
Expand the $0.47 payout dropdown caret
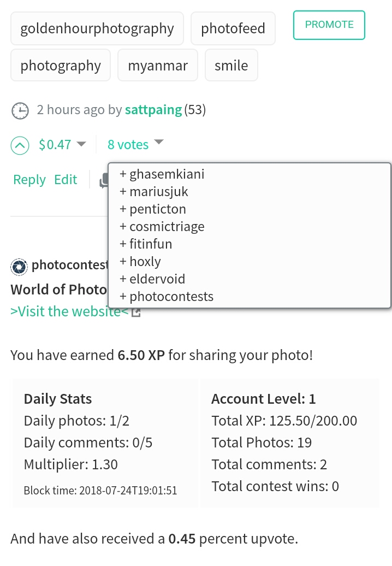[x=81, y=145]
